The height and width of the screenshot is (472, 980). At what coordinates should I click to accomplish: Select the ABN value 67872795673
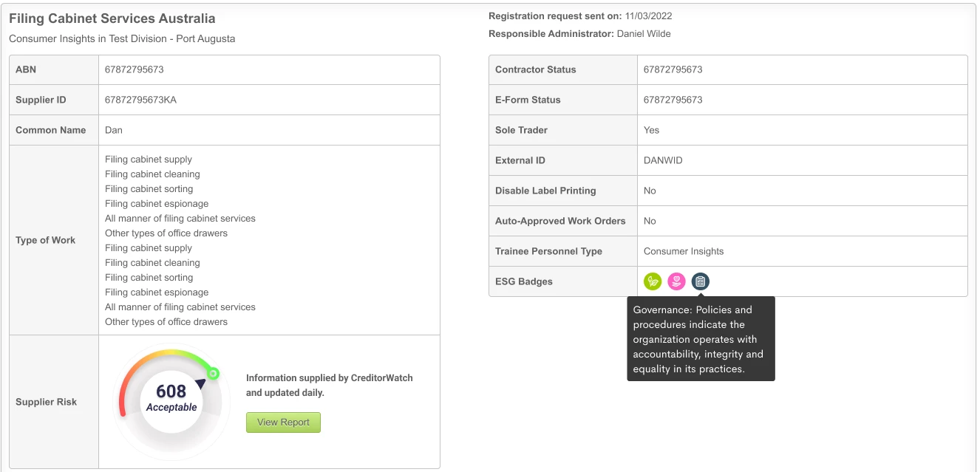click(x=135, y=69)
